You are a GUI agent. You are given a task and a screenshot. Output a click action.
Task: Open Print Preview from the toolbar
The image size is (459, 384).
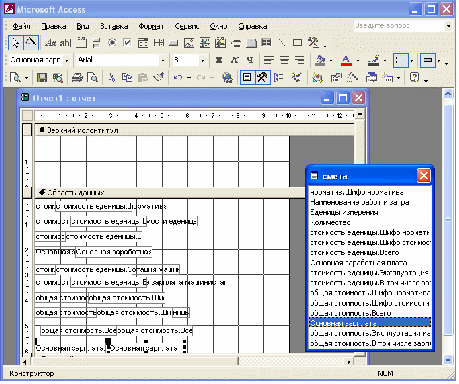[92, 78]
